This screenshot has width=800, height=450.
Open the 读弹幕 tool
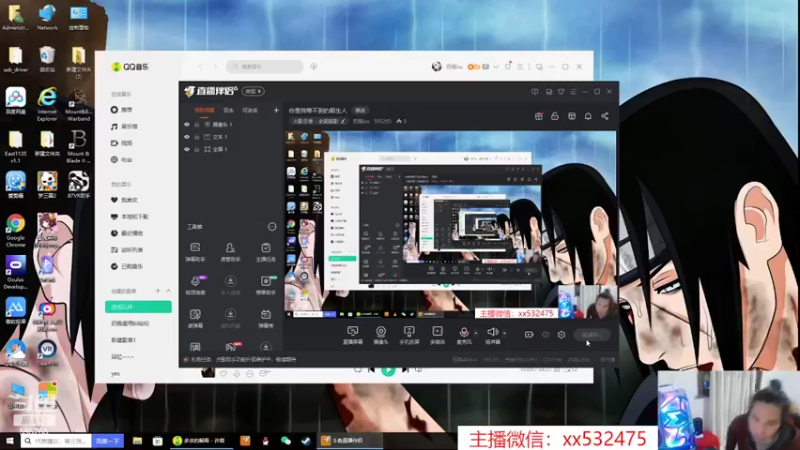pyautogui.click(x=195, y=318)
